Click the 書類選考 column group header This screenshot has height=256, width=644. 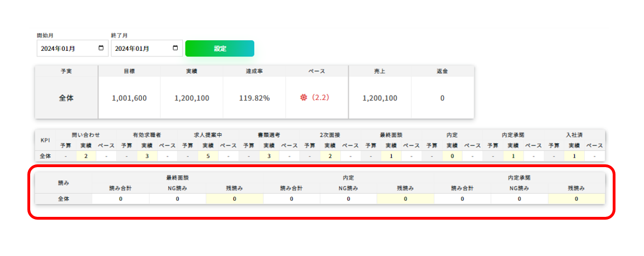point(269,134)
